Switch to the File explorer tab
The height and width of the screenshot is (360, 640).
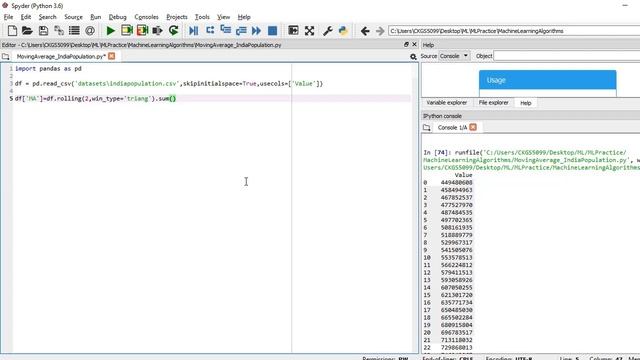[x=493, y=103]
